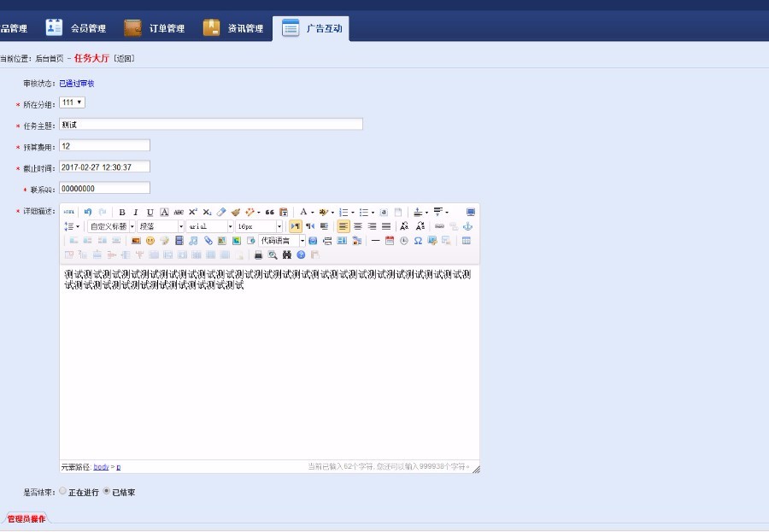The width and height of the screenshot is (769, 532).
Task: Insert an emoticon smiley
Action: (x=150, y=241)
